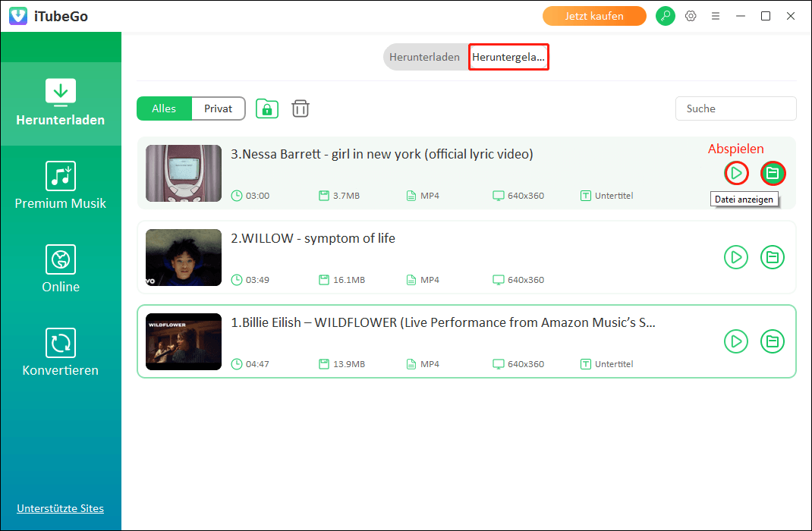Open file folder for WILLOW video
Viewport: 812px width, 531px height.
(x=773, y=257)
